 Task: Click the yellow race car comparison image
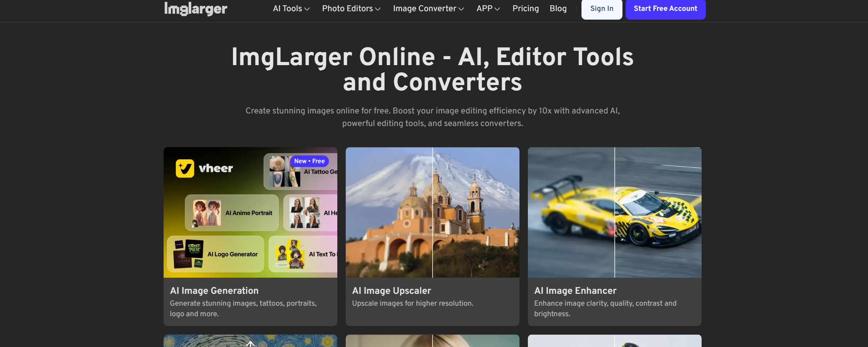click(614, 212)
